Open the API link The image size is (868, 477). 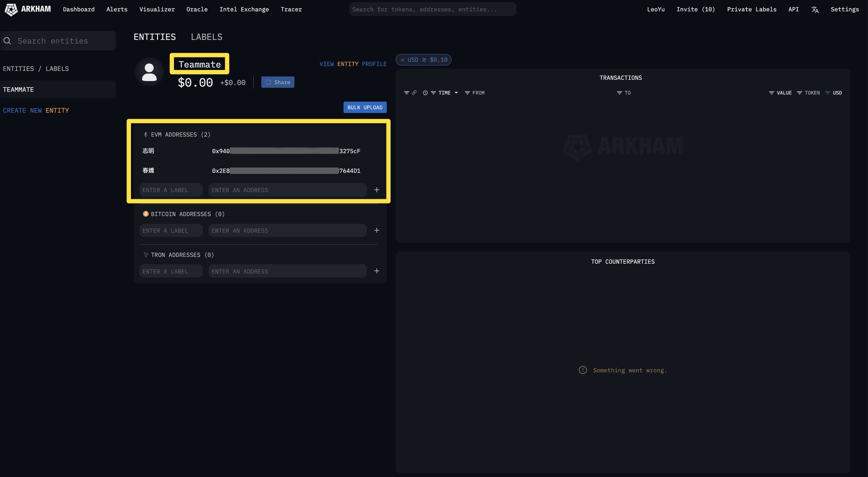[793, 10]
